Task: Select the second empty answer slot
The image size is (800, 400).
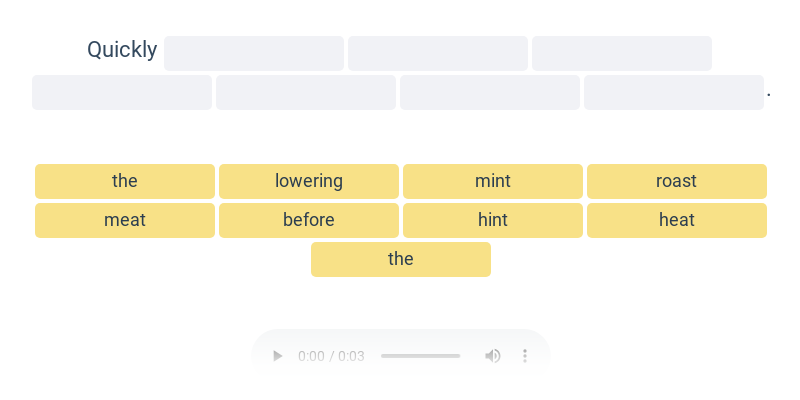Action: tap(438, 53)
